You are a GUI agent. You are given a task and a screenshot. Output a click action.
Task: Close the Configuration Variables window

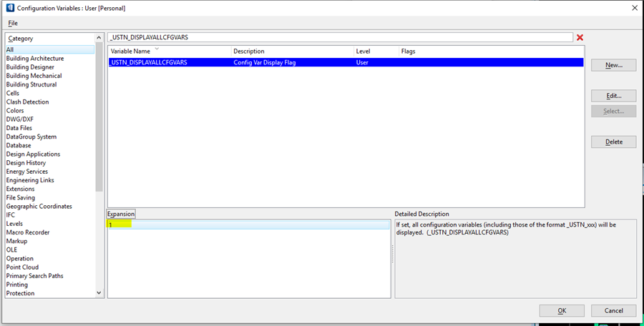(635, 8)
